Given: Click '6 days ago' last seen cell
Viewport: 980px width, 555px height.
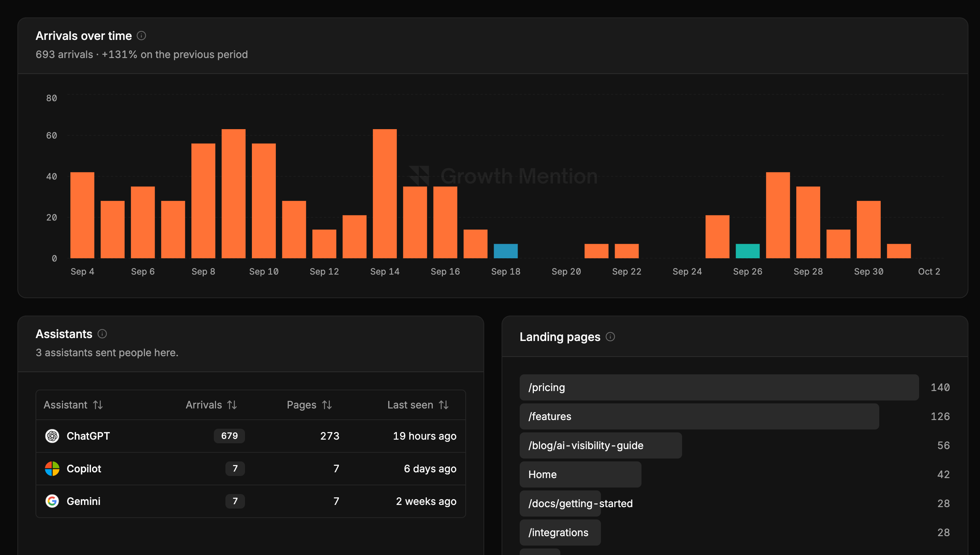Looking at the screenshot, I should click(430, 468).
